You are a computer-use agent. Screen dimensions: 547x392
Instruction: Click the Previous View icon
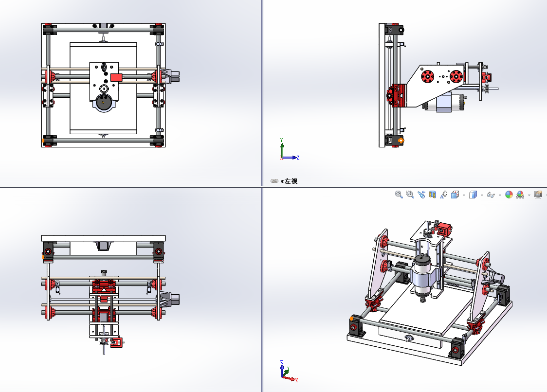[421, 194]
